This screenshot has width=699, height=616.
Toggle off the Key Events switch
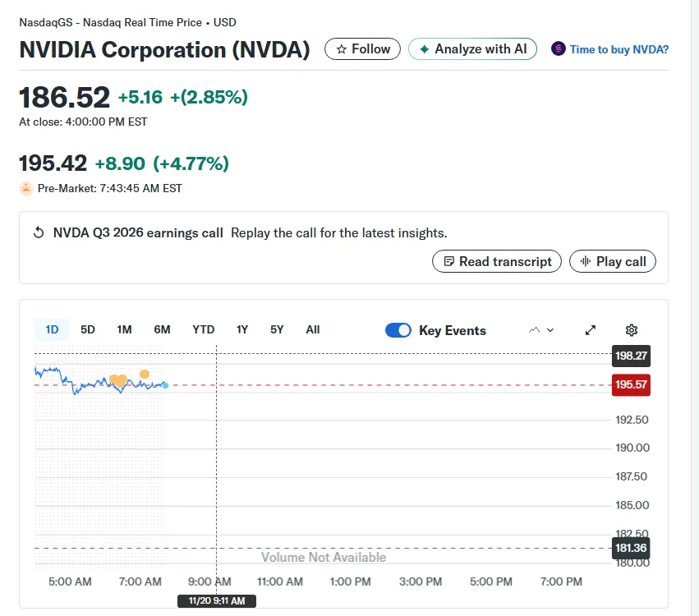click(x=398, y=329)
